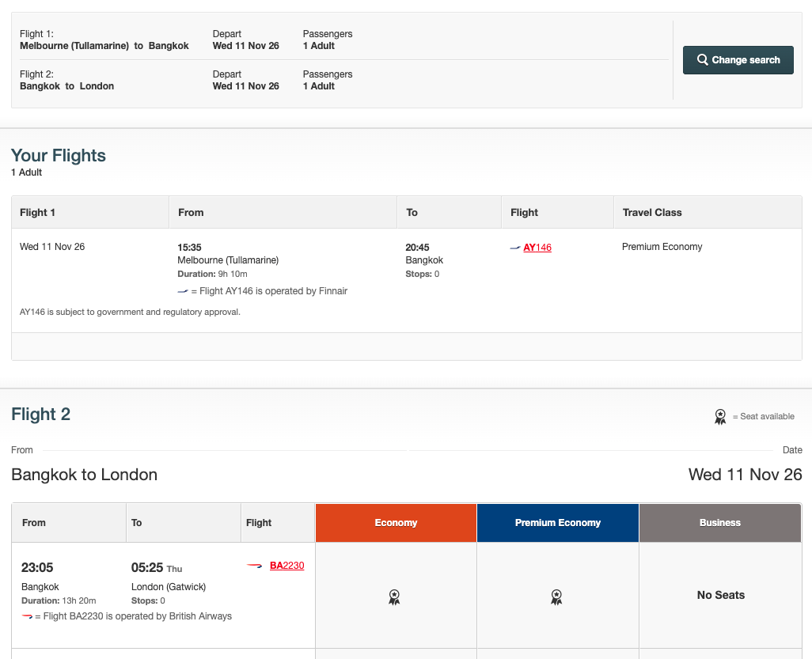Click the Finnair airplane icon beside AY146
Viewport: 812px width, 659px height.
tap(514, 247)
